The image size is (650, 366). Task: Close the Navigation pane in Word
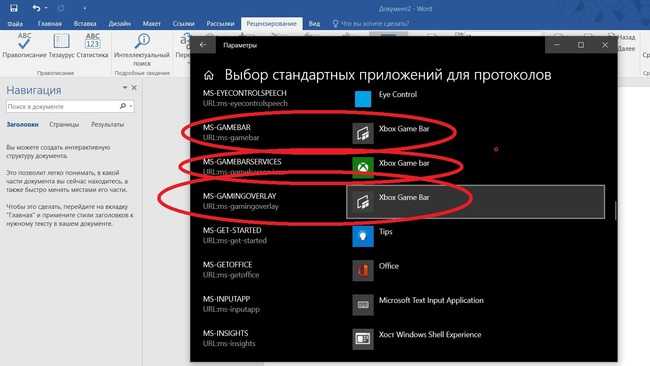(134, 87)
